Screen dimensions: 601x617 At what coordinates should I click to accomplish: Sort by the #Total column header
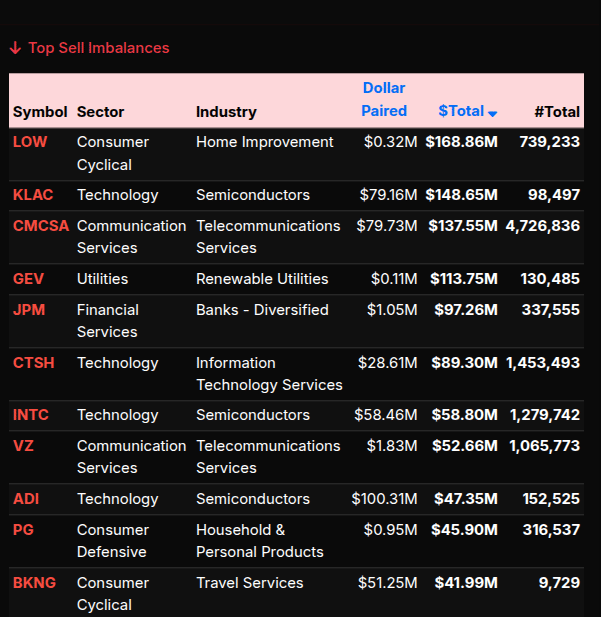point(556,112)
